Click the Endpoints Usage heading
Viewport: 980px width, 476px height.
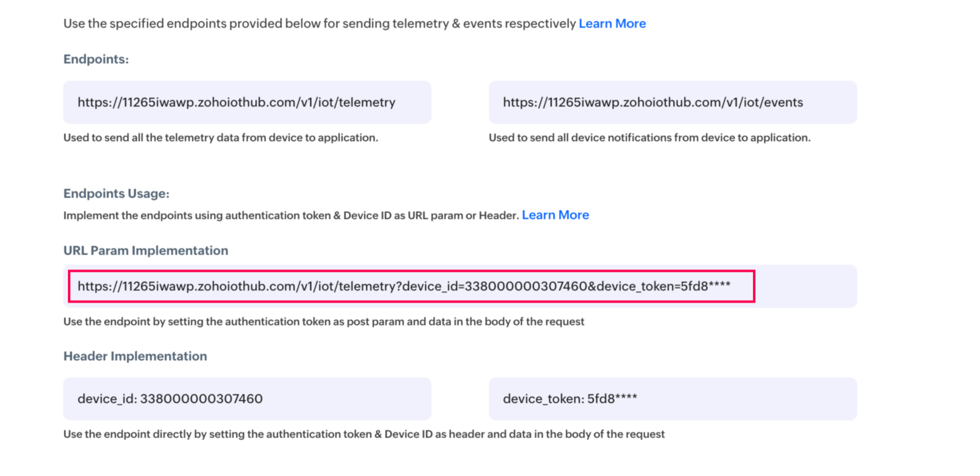tap(116, 194)
